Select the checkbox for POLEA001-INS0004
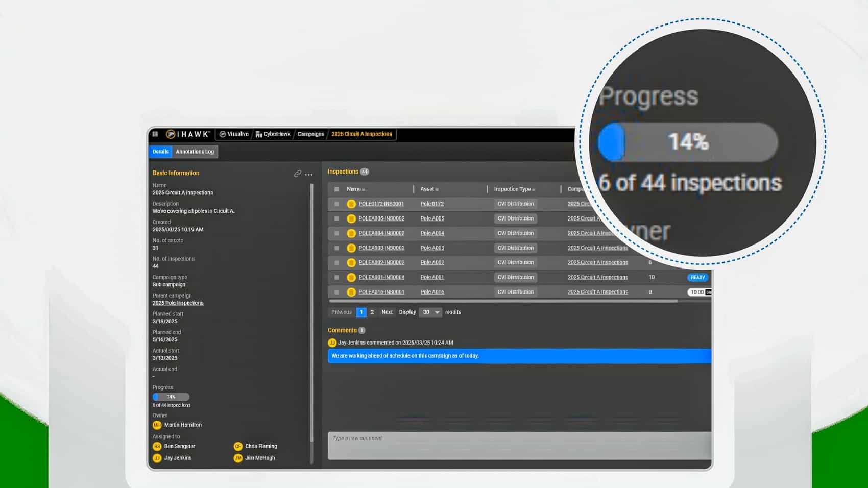The image size is (868, 488). (x=336, y=278)
